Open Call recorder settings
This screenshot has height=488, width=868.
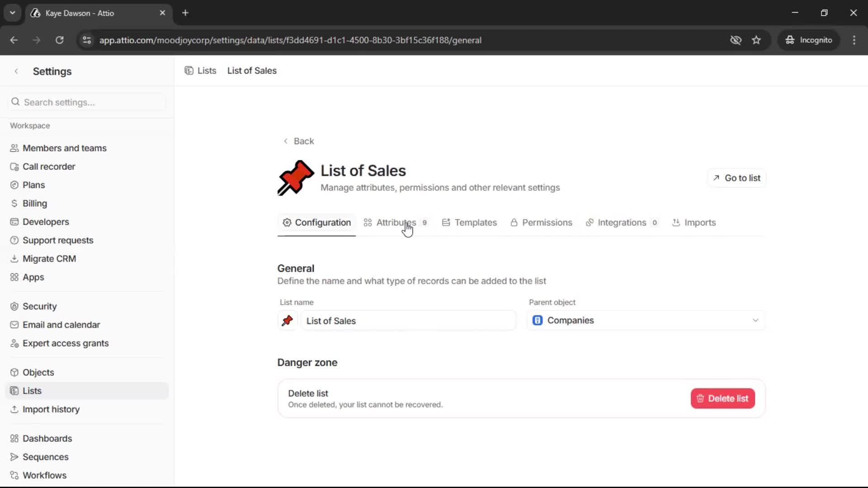49,166
